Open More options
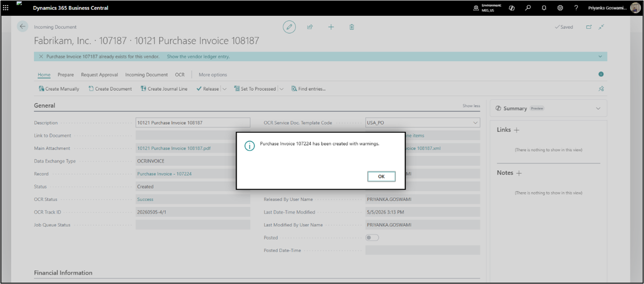Screen dimensions: 644x284 point(213,75)
